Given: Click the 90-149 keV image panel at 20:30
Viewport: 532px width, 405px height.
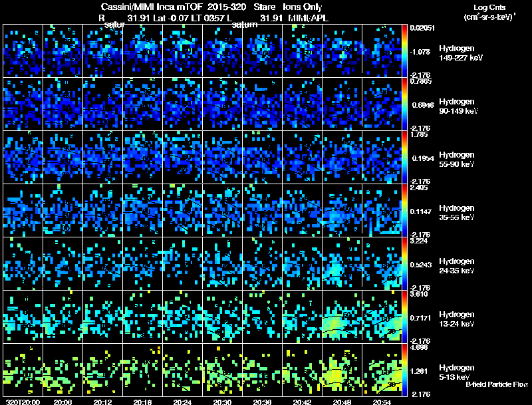Looking at the screenshot, I should click(222, 104).
